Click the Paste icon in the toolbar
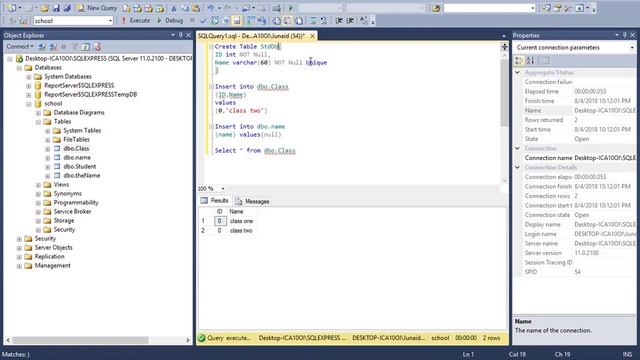The image size is (640, 360). pos(196,8)
